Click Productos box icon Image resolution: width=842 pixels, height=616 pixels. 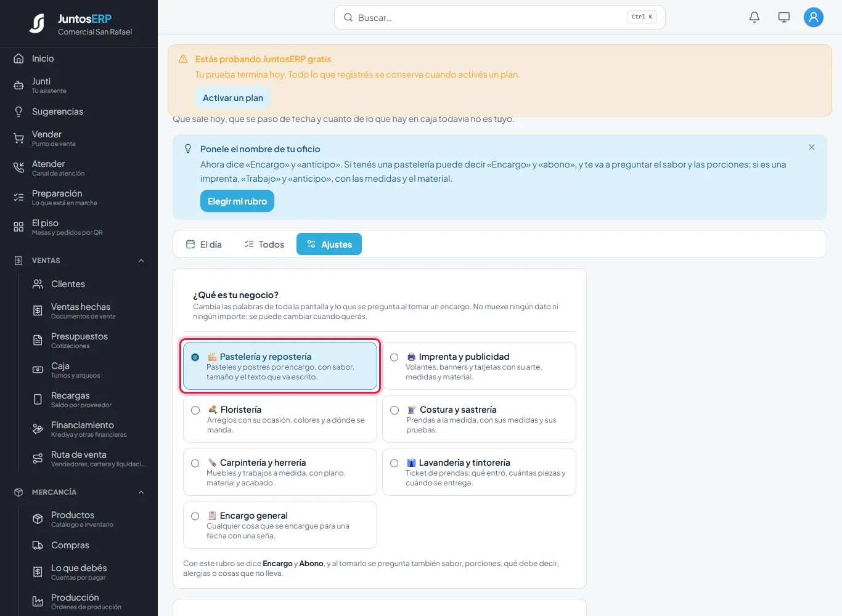click(38, 519)
